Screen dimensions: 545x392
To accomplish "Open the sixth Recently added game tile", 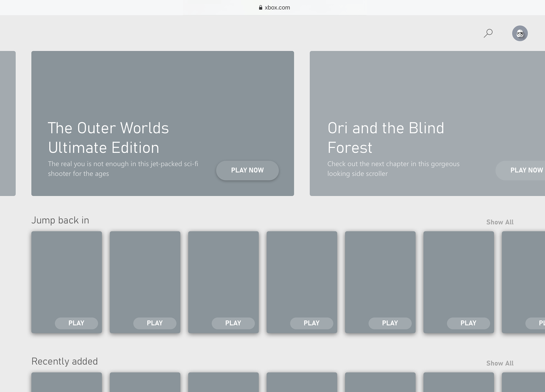I will (459, 382).
